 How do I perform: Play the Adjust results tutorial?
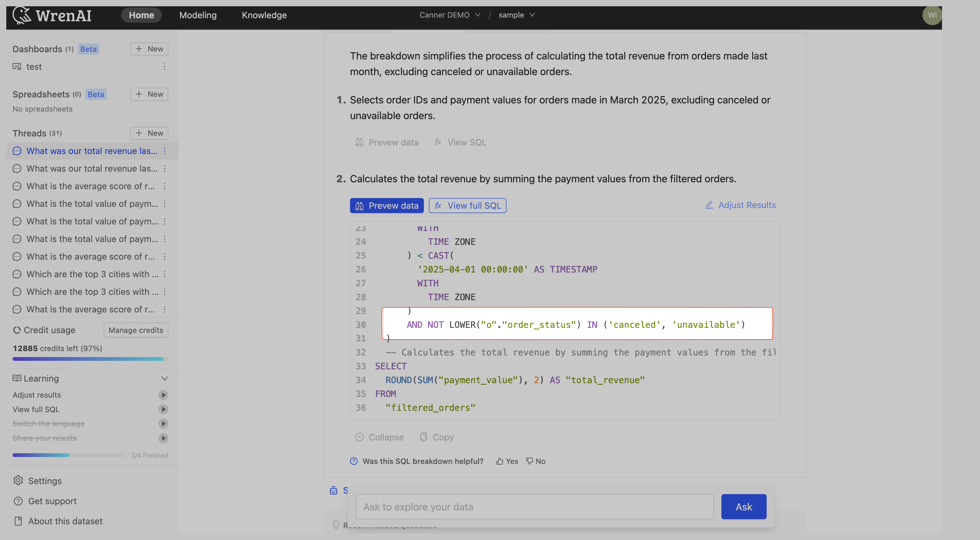(x=163, y=395)
